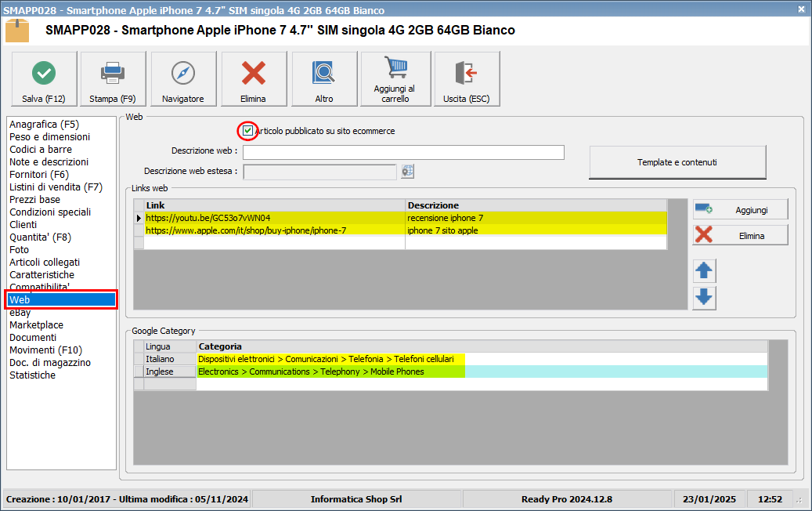Open Template e contenuti
812x511 pixels.
coord(677,162)
